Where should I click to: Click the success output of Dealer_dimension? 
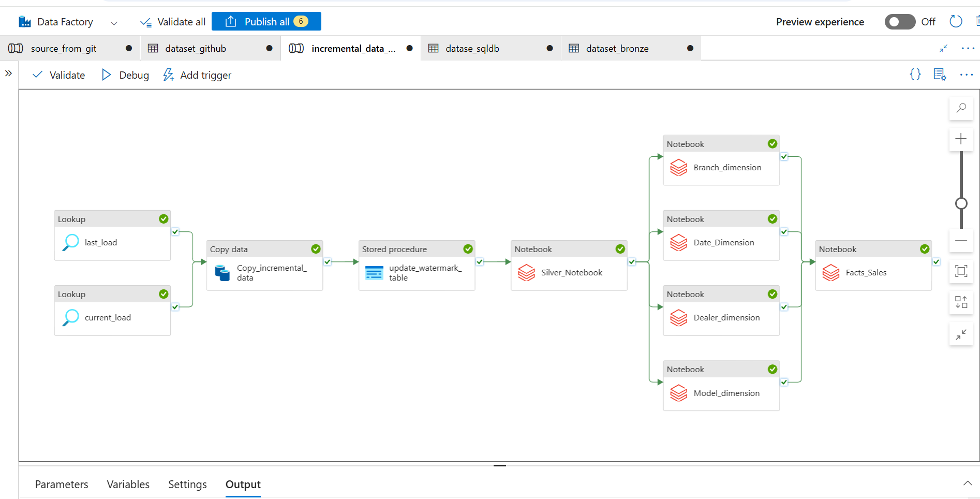point(784,307)
